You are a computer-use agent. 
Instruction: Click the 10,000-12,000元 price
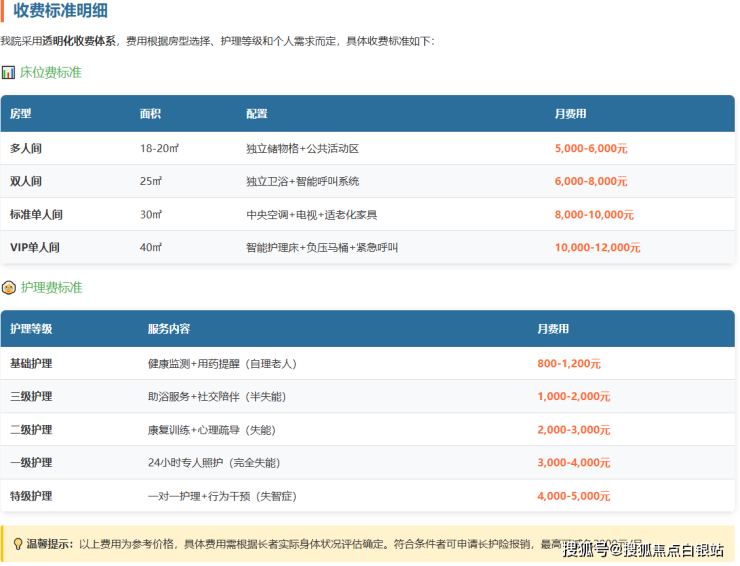(x=597, y=247)
